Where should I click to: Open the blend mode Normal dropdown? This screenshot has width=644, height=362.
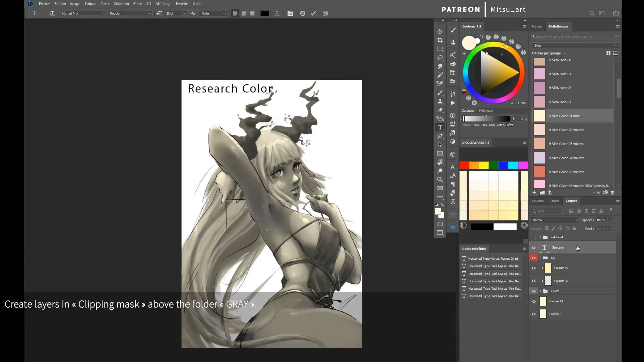click(555, 220)
